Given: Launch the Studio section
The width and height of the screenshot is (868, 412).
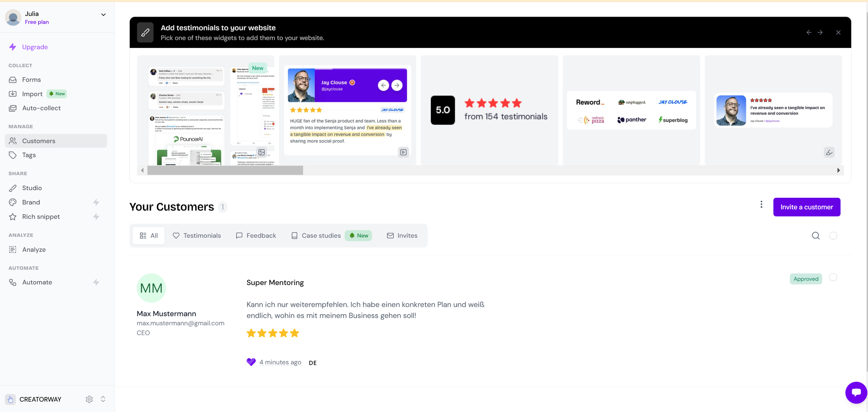Looking at the screenshot, I should [32, 188].
